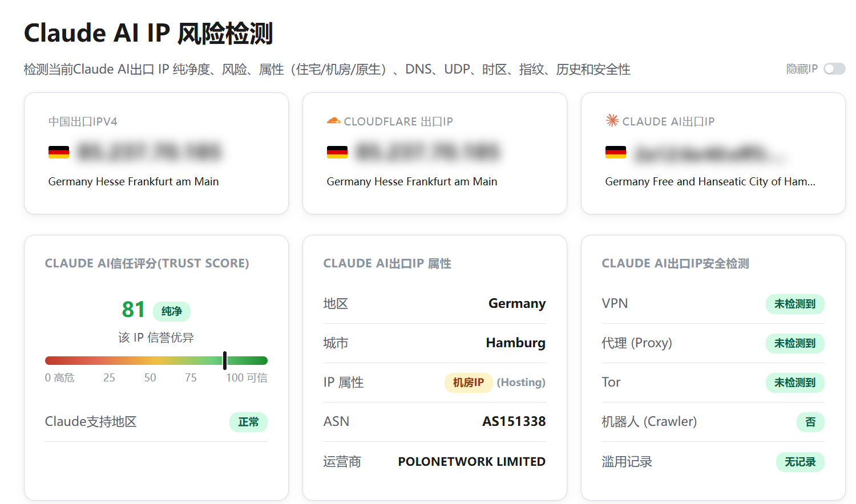
Task: Click the 机房IP badge
Action: 469,383
